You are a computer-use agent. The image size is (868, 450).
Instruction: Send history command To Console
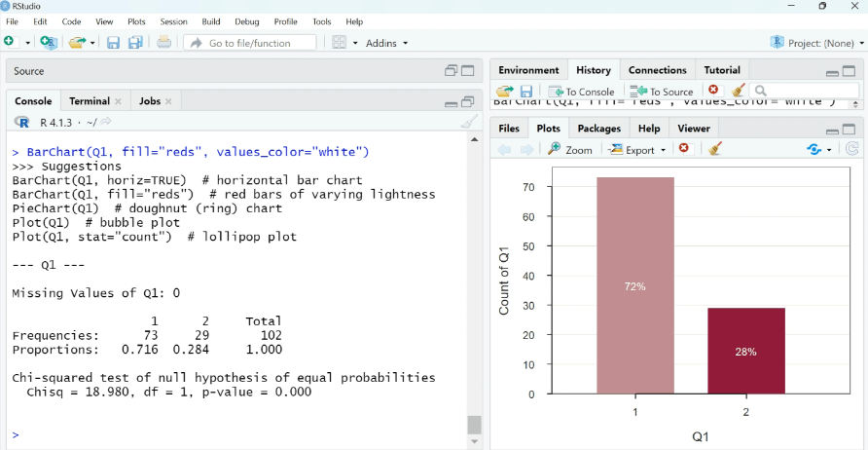click(581, 91)
